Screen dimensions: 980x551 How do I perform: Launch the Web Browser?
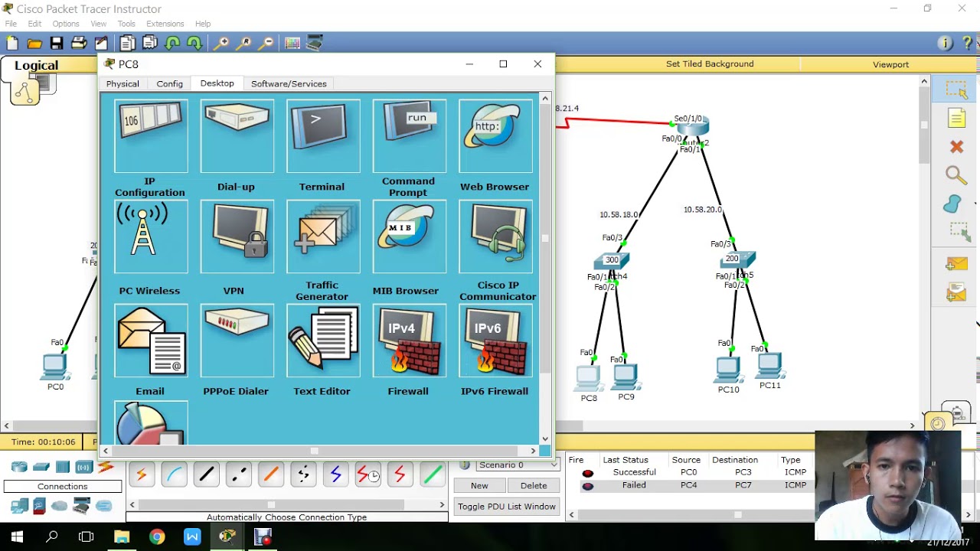point(495,136)
